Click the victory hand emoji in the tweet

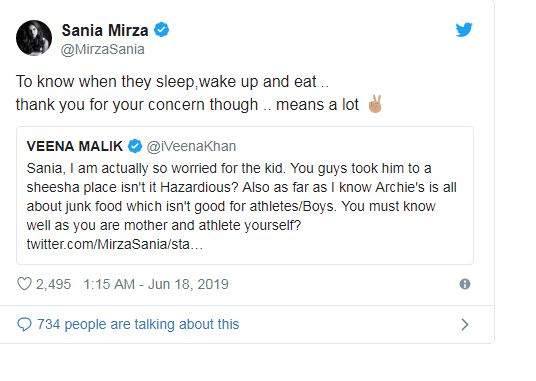(x=375, y=104)
